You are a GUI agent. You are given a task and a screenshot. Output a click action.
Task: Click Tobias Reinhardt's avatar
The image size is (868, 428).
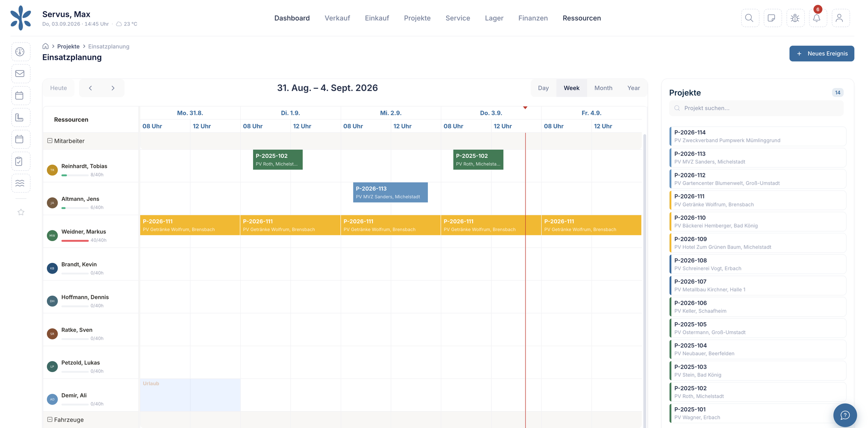pos(53,170)
